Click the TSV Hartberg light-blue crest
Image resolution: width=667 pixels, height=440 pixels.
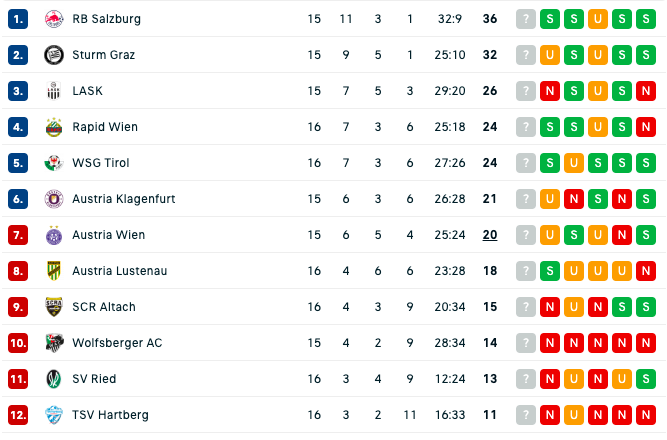click(x=54, y=415)
